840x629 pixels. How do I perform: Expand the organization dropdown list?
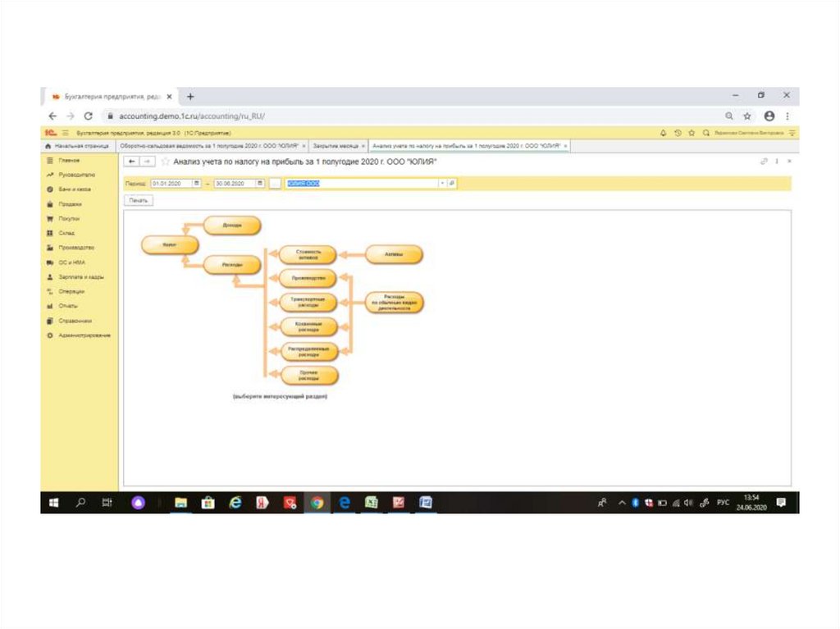pyautogui.click(x=442, y=184)
